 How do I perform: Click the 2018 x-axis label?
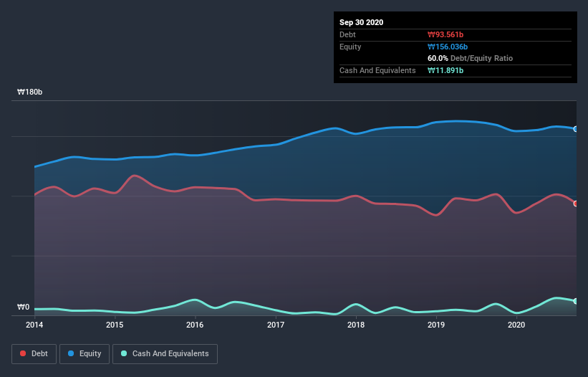tap(355, 325)
